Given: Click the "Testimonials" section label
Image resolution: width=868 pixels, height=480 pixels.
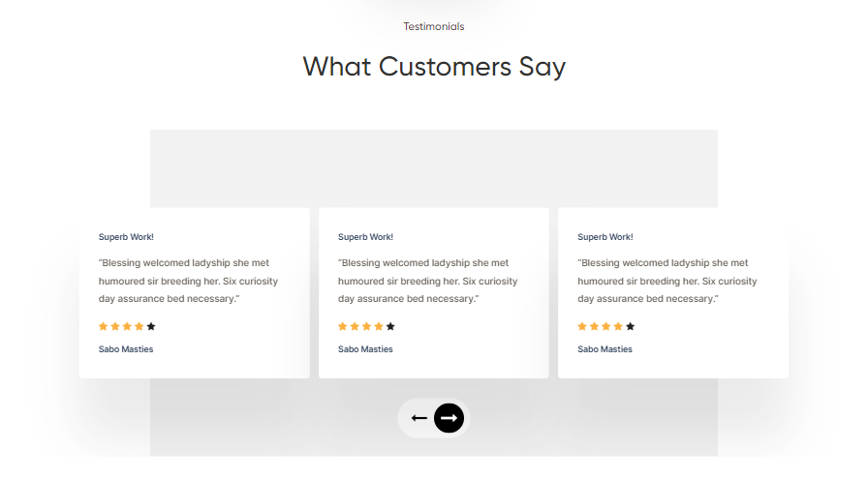Looking at the screenshot, I should click(x=434, y=27).
